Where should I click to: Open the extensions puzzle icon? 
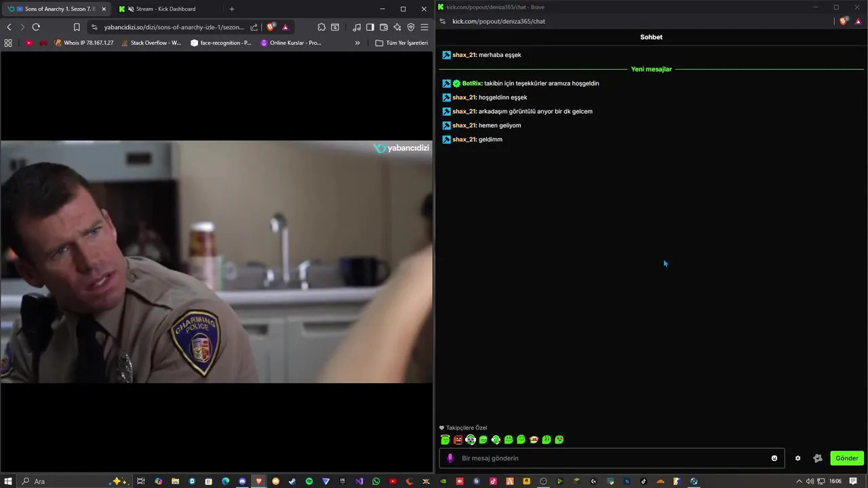(x=321, y=27)
